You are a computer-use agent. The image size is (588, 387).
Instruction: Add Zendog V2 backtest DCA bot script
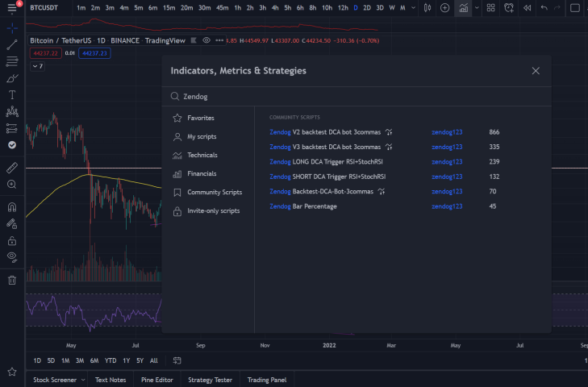coord(325,132)
